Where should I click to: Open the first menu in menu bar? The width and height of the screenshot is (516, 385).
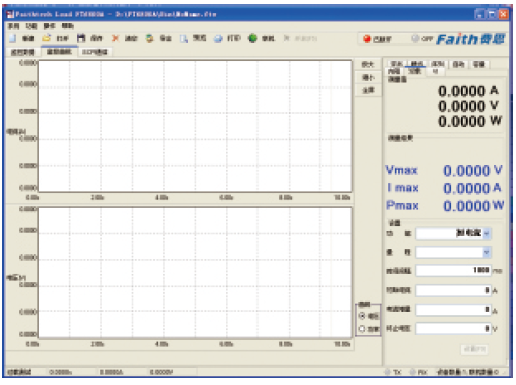13,26
